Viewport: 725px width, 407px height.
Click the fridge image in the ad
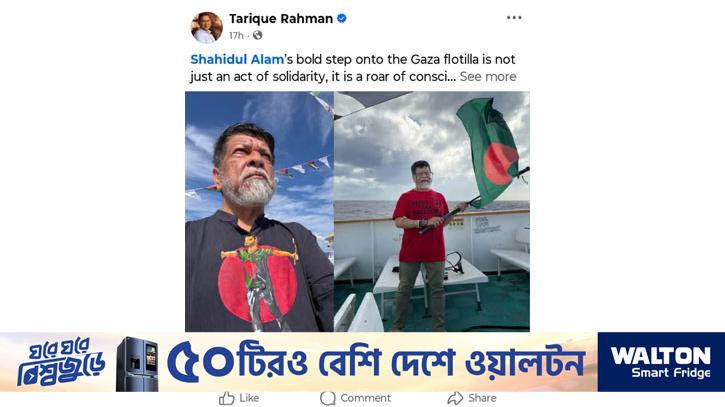(x=137, y=364)
